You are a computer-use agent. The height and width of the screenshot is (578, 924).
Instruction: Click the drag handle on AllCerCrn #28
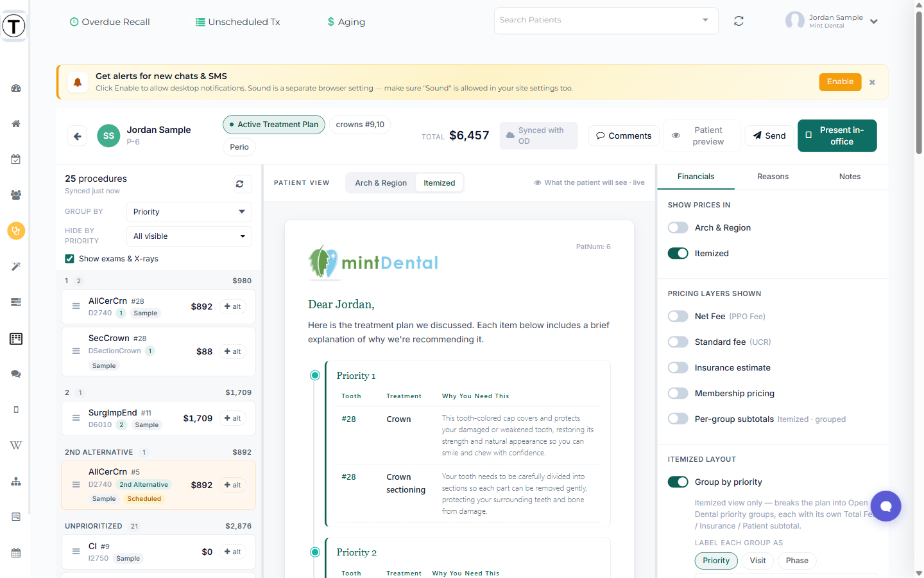(x=76, y=306)
